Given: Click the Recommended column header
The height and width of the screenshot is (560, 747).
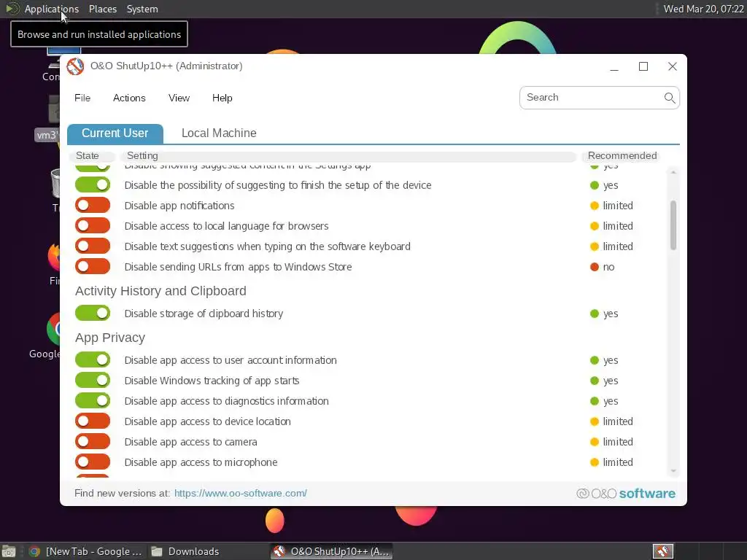Looking at the screenshot, I should (x=622, y=156).
